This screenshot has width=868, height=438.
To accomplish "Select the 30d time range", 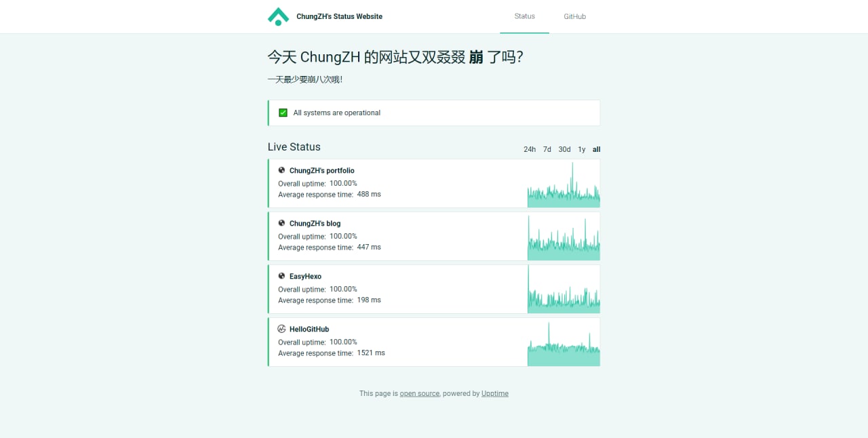I will tap(564, 149).
